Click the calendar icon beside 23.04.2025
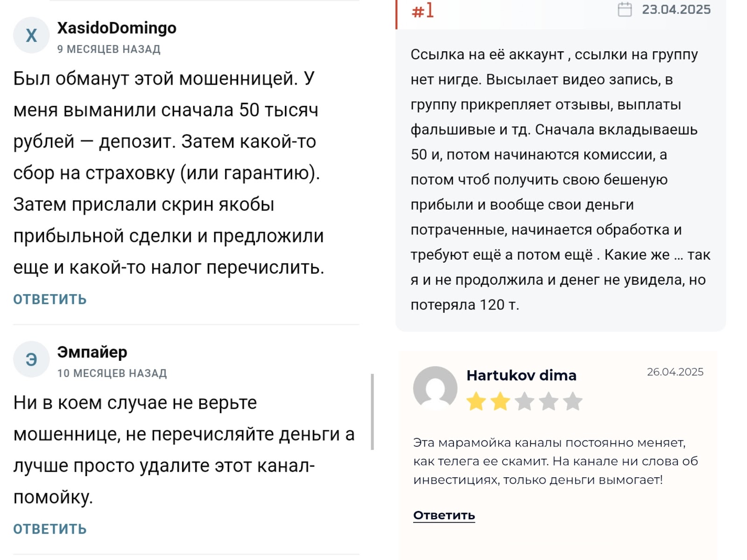Image resolution: width=747 pixels, height=560 pixels. (x=625, y=9)
